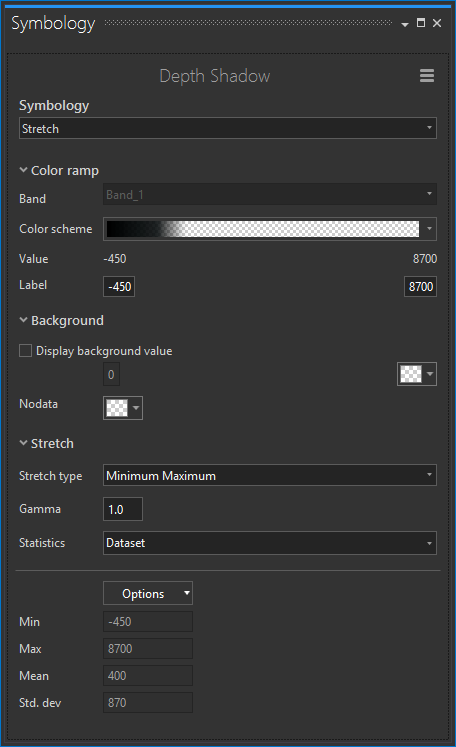
Task: Close the Symbology pane
Action: tap(437, 23)
